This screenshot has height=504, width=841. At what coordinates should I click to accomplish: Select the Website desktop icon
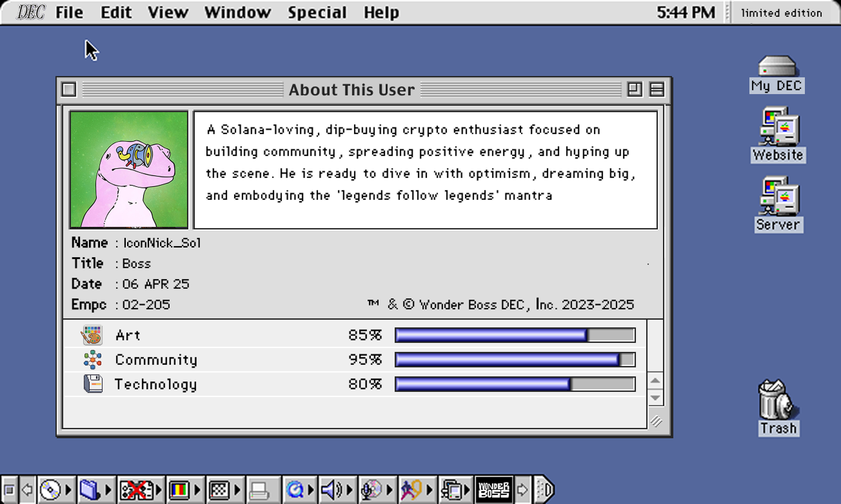coord(777,135)
